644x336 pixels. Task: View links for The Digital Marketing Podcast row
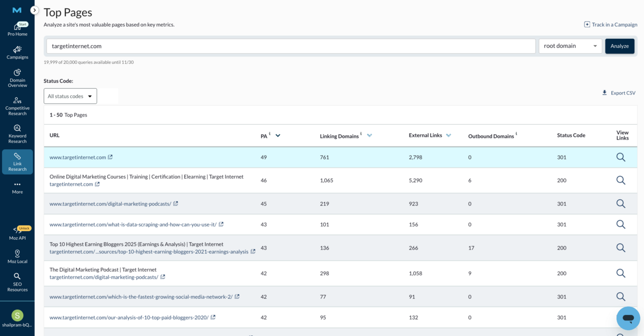pyautogui.click(x=621, y=273)
